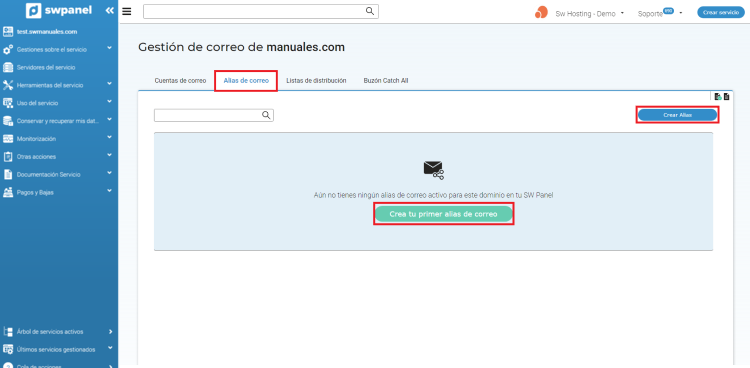This screenshot has height=368, width=750.
Task: Click the Uso del servicio icon
Action: point(8,103)
